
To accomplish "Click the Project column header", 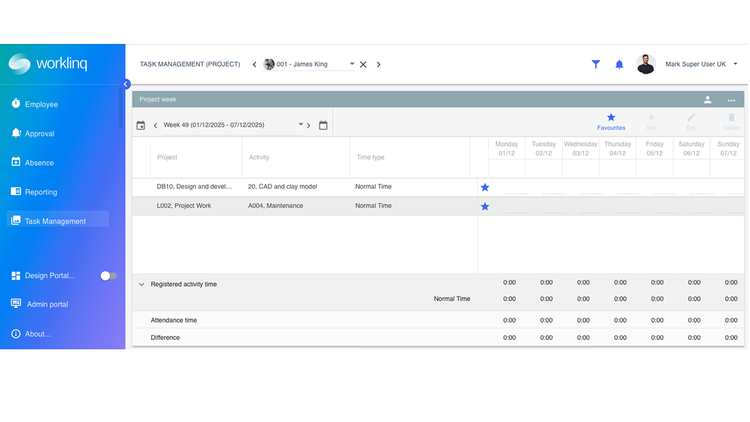I will click(x=167, y=157).
